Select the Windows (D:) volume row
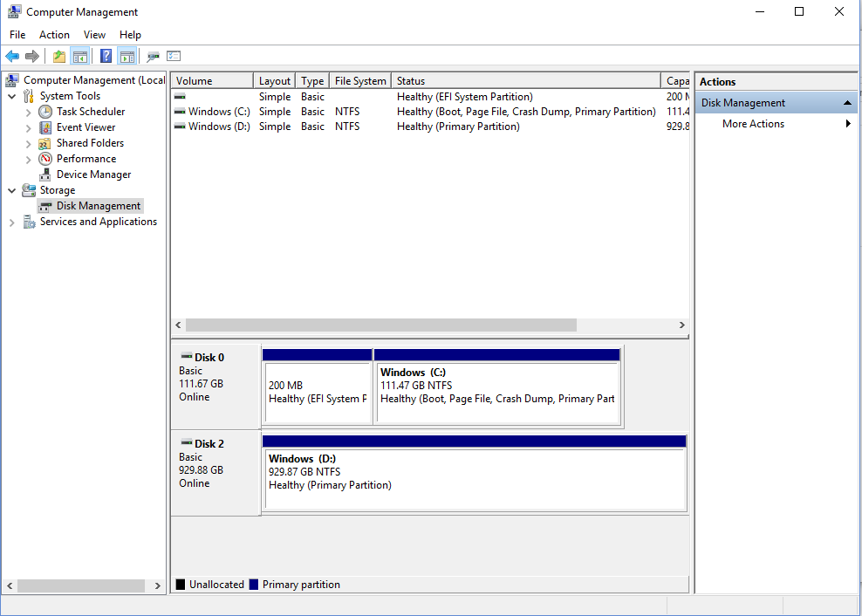Viewport: 862px width, 616px height. point(217,126)
